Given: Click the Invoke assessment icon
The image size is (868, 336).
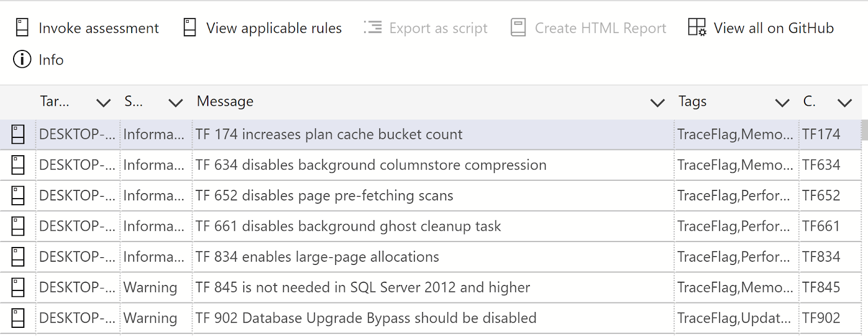Looking at the screenshot, I should tap(22, 28).
